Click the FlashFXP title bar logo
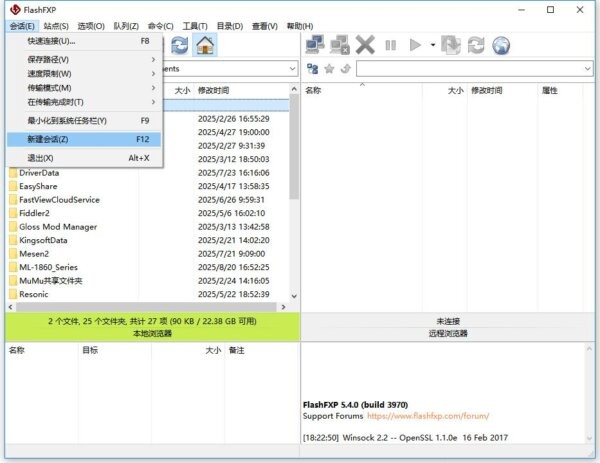The height and width of the screenshot is (463, 600). point(15,9)
